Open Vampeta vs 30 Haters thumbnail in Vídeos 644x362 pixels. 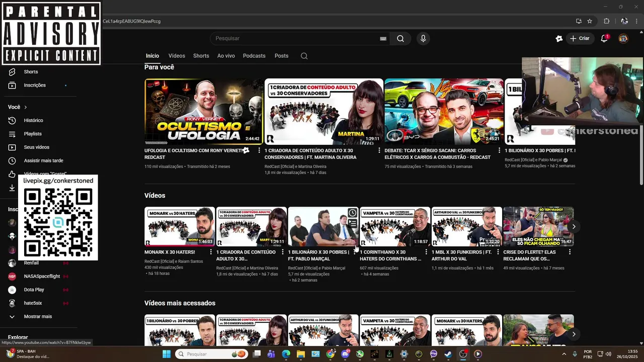click(395, 226)
